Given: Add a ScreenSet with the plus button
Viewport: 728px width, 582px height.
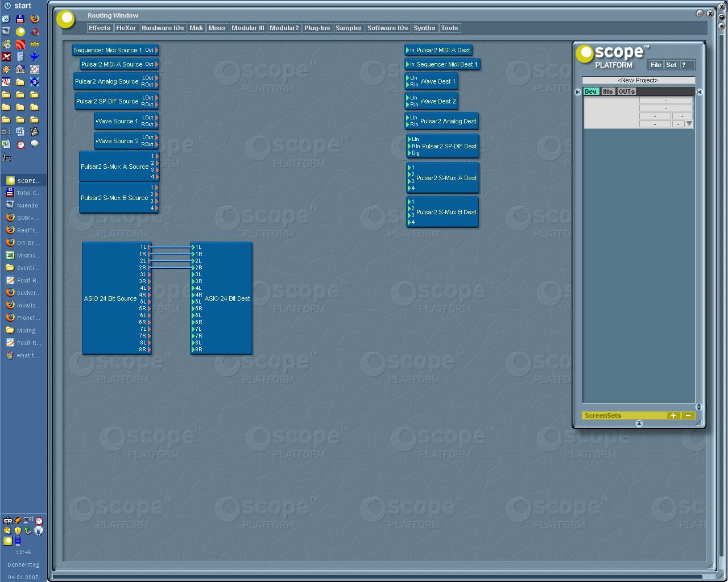Looking at the screenshot, I should point(673,415).
